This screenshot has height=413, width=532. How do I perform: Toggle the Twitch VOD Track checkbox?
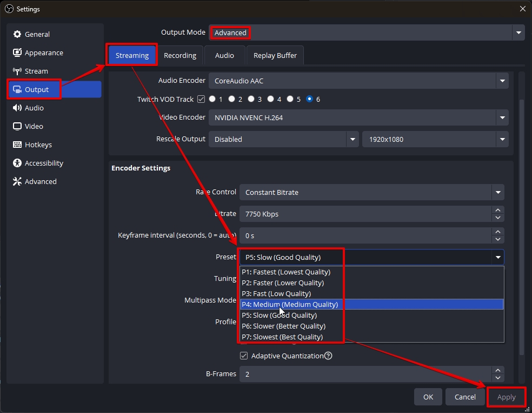pos(201,99)
